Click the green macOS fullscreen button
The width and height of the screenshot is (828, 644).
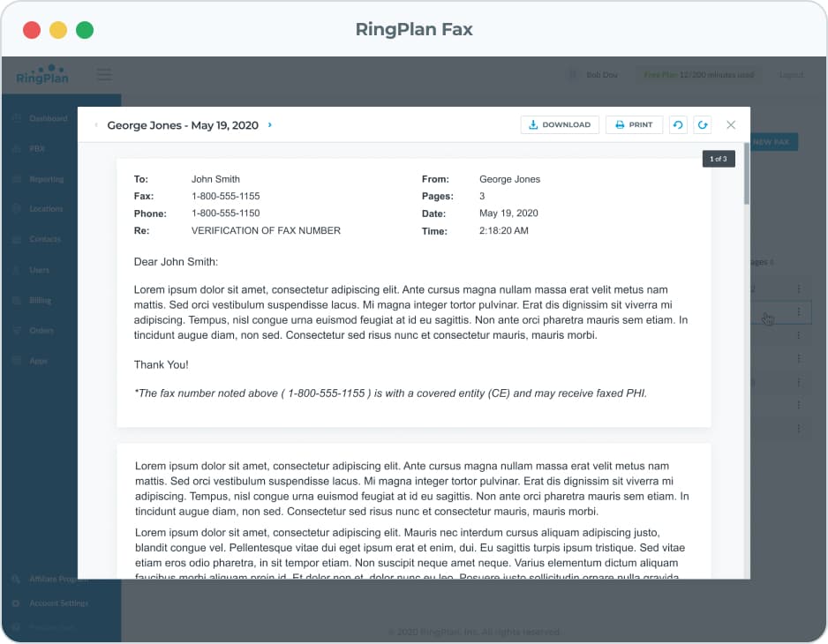point(85,30)
